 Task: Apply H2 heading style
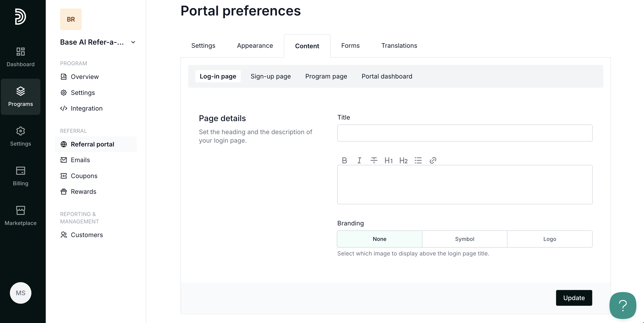[x=403, y=161]
